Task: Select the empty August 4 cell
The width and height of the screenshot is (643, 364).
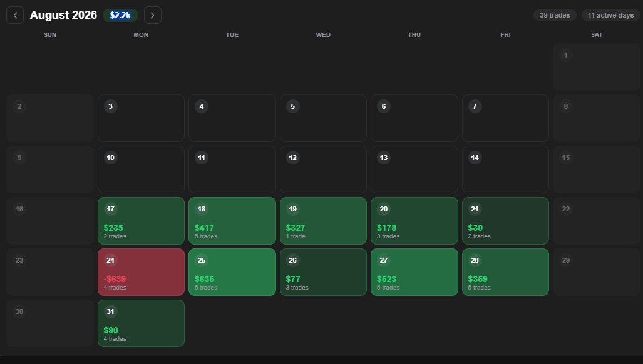Action: (x=232, y=118)
